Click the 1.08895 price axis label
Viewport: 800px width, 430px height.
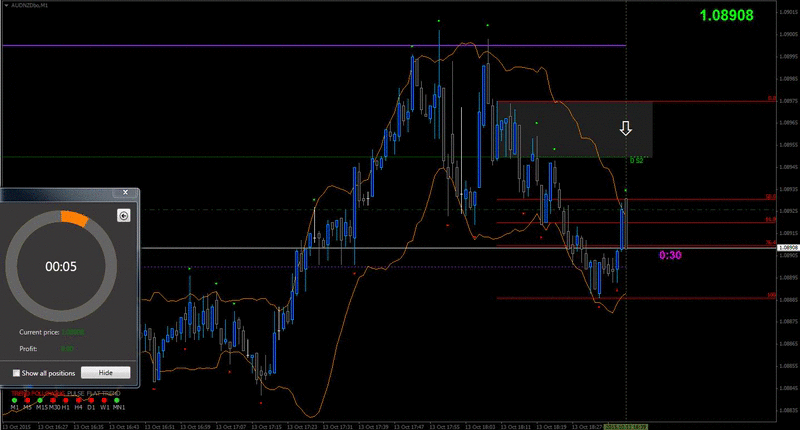(x=788, y=277)
